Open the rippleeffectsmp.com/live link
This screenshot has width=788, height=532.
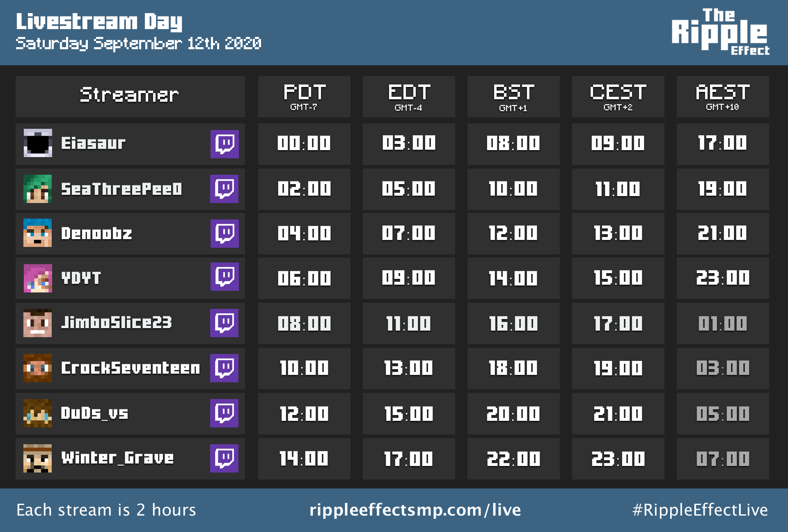[x=415, y=510]
